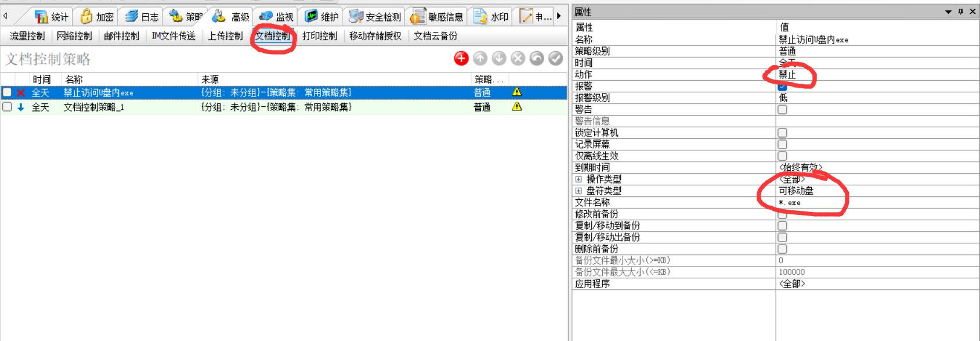Click the move policy up arrow icon
980x341 pixels.
pyautogui.click(x=480, y=58)
